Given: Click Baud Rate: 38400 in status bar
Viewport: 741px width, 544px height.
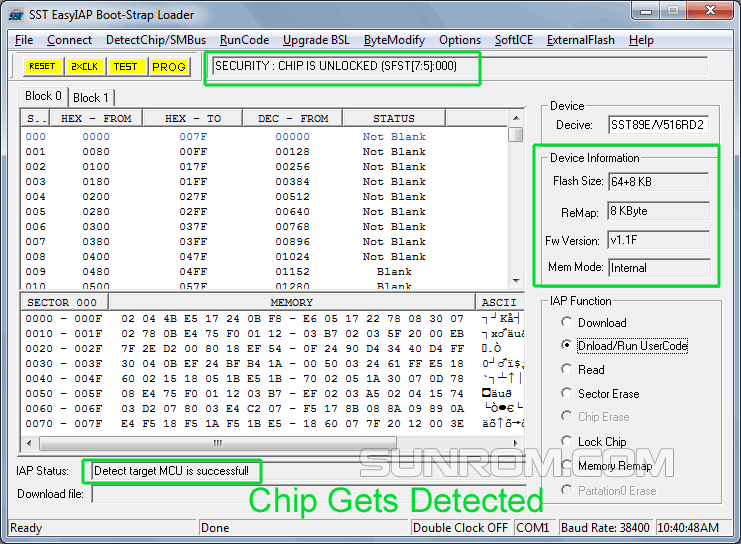Looking at the screenshot, I should click(x=606, y=527).
